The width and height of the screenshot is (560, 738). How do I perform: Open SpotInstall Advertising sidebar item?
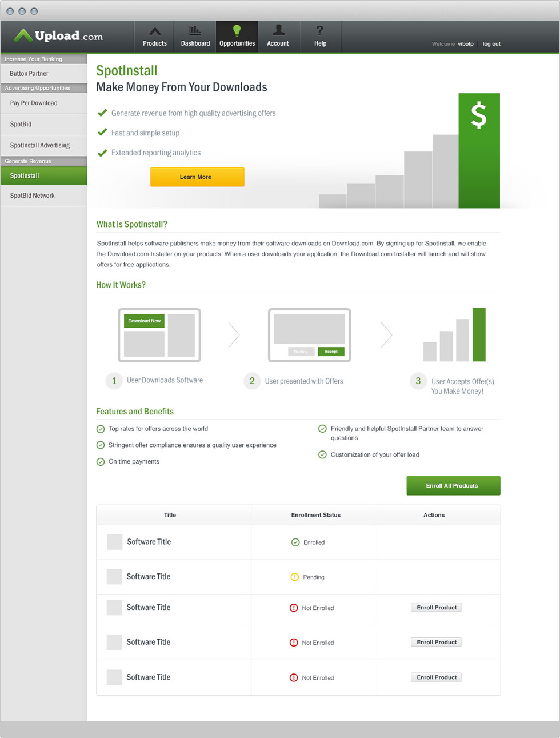(40, 146)
